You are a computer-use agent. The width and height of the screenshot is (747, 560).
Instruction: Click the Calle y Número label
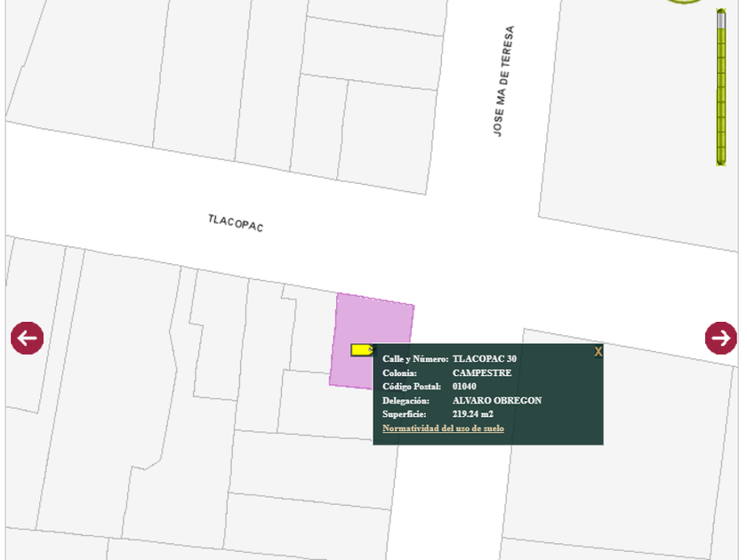coord(415,358)
